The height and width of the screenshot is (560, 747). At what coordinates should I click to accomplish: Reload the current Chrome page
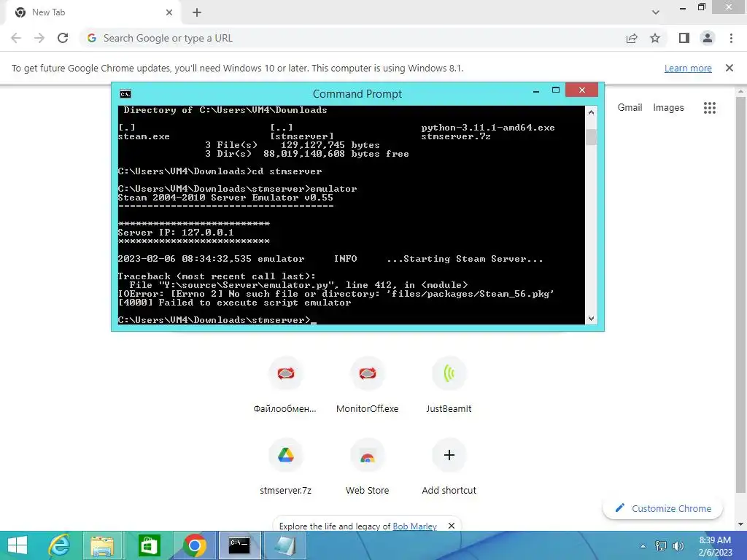point(63,38)
